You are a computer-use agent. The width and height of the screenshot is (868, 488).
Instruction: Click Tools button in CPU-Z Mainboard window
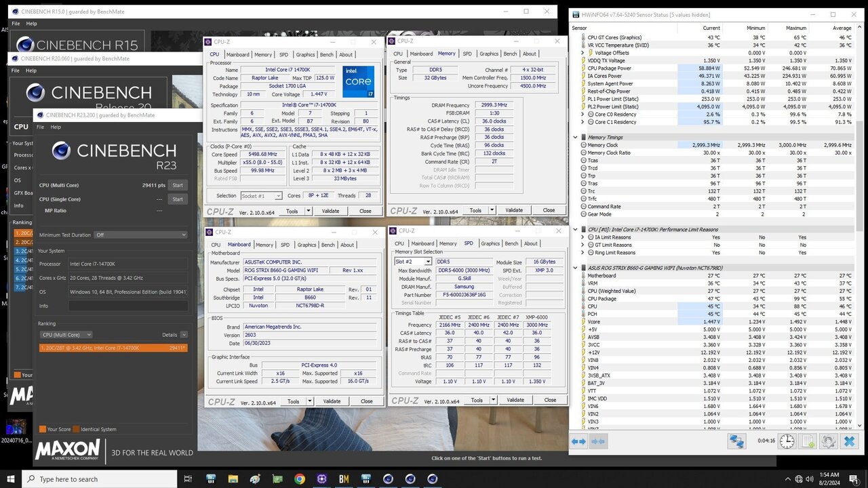click(293, 401)
